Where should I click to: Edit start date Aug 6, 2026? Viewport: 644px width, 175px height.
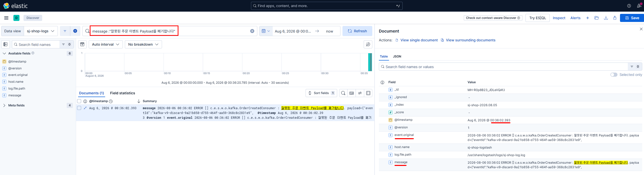[x=293, y=31]
